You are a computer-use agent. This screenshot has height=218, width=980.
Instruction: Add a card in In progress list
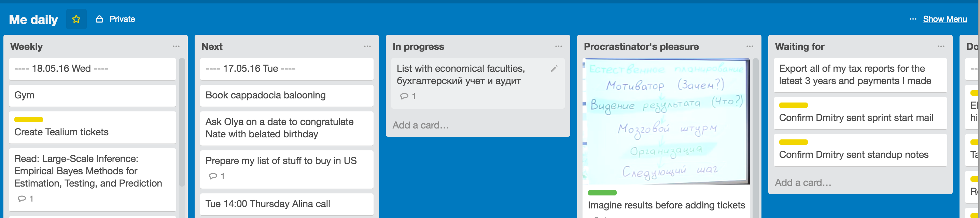click(x=420, y=125)
